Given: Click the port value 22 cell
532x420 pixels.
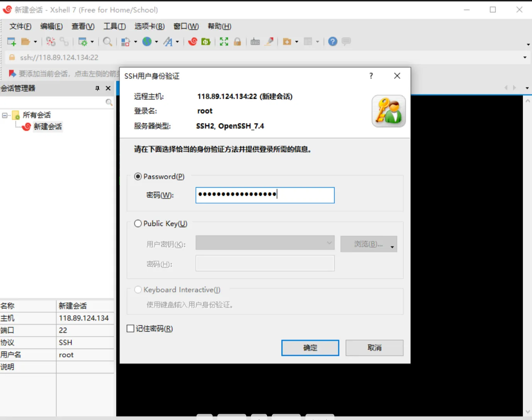Looking at the screenshot, I should pos(85,330).
